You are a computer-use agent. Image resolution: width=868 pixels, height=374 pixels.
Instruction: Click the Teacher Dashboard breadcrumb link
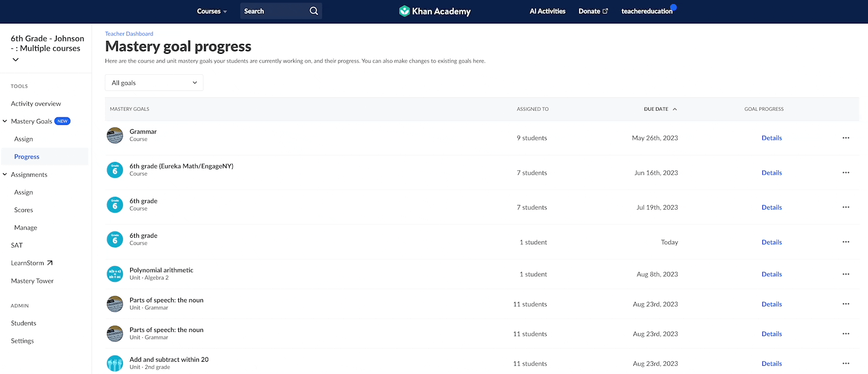click(x=129, y=34)
